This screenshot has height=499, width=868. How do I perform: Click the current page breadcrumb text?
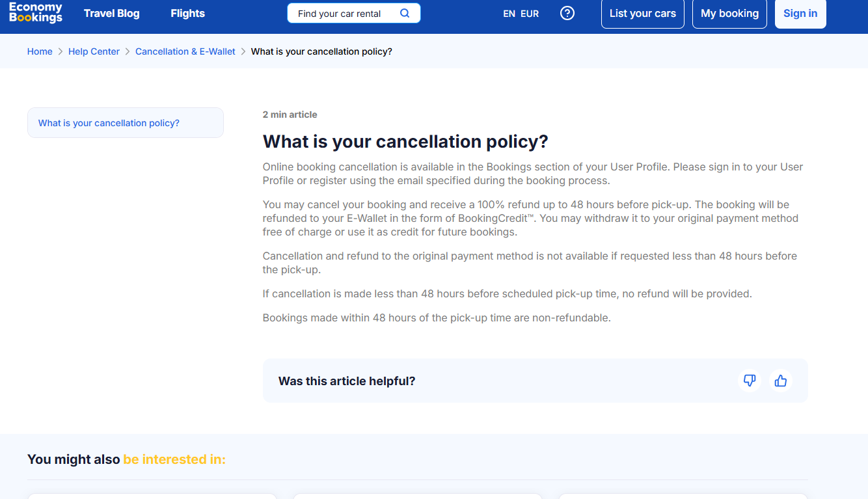[x=321, y=51]
